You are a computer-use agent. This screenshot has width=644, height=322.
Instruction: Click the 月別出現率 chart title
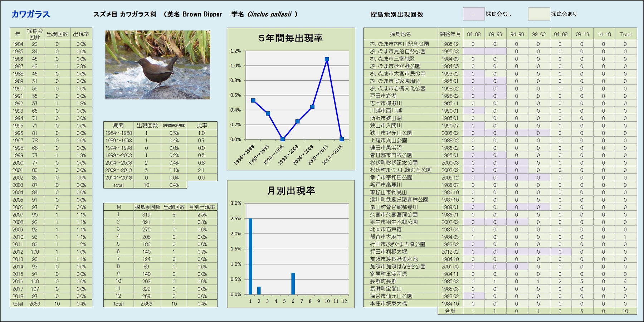point(291,191)
